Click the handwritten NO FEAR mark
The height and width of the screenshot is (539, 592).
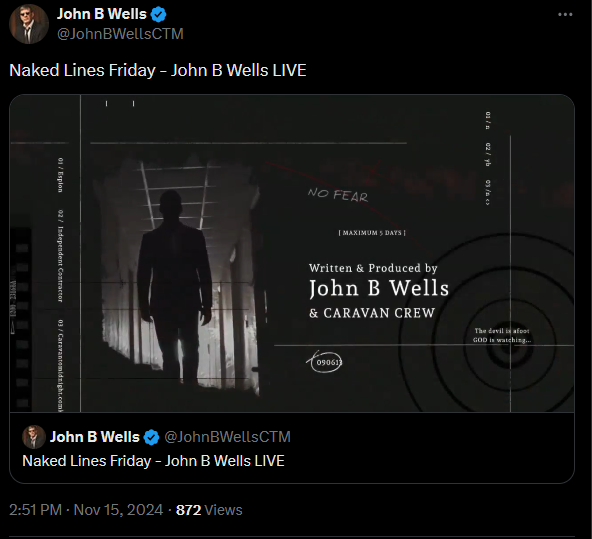point(338,195)
